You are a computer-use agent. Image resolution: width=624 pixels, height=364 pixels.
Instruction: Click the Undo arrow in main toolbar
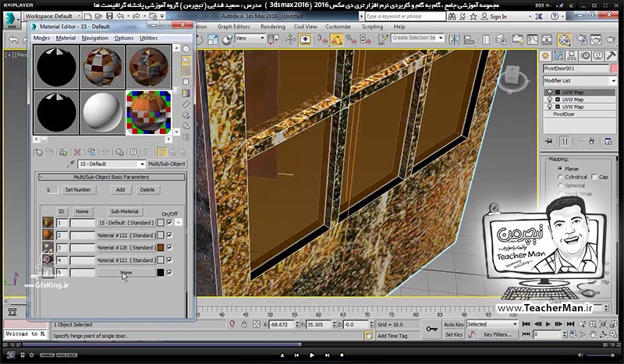point(13,40)
